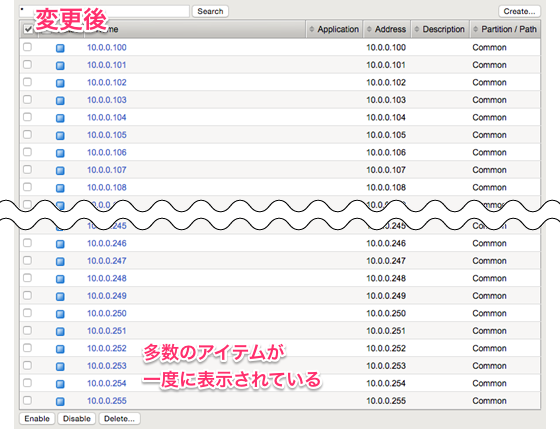Open the 10.0.0.104 name link
Image resolution: width=560 pixels, height=429 pixels.
click(x=107, y=117)
